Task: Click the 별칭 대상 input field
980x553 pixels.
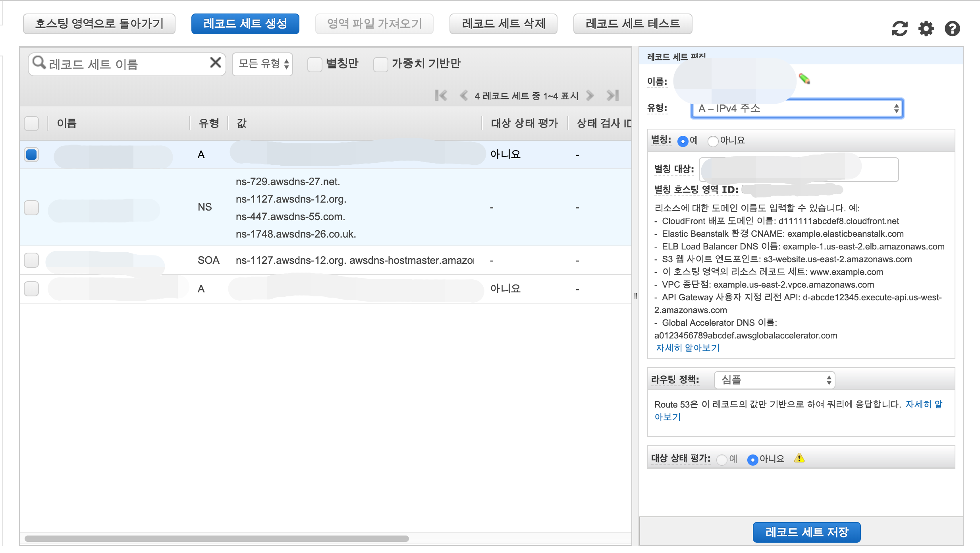Action: point(799,170)
